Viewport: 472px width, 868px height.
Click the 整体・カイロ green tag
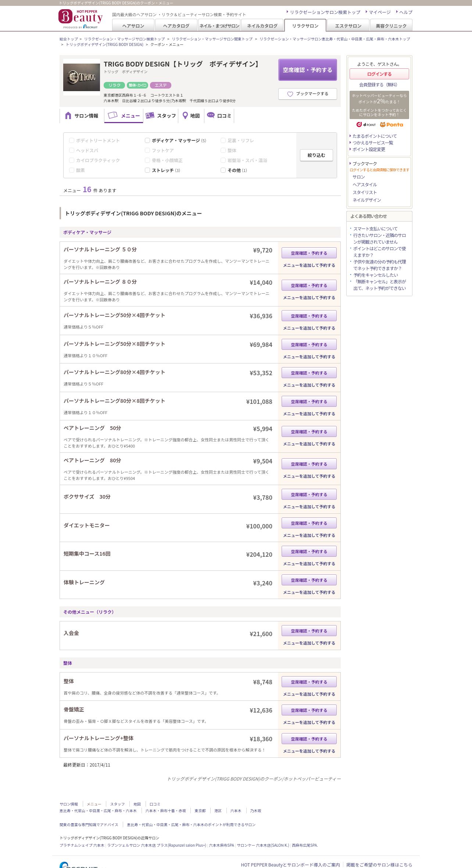(x=137, y=85)
